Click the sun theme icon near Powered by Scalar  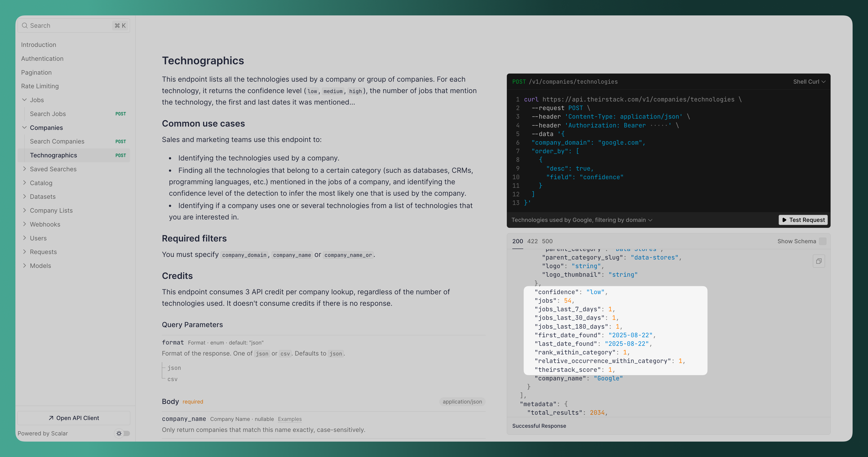119,433
